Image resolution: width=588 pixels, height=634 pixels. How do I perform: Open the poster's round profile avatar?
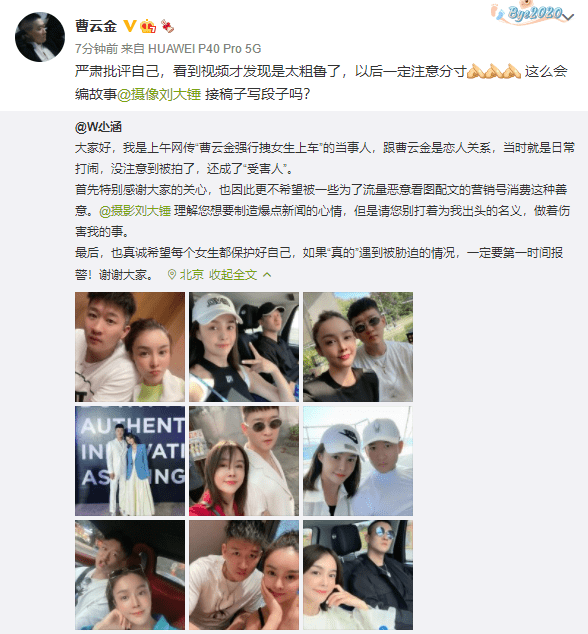tap(40, 37)
